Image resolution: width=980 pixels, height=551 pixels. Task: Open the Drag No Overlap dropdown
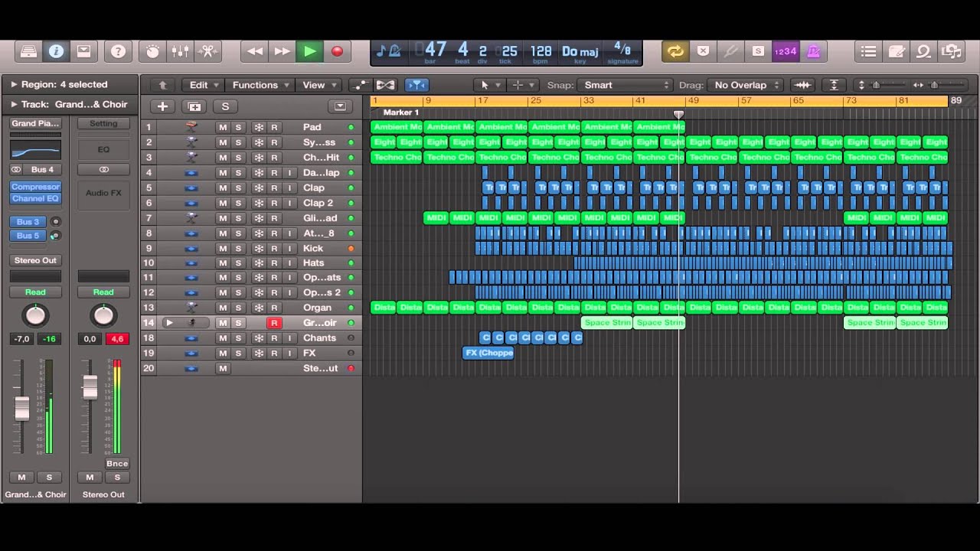click(746, 85)
